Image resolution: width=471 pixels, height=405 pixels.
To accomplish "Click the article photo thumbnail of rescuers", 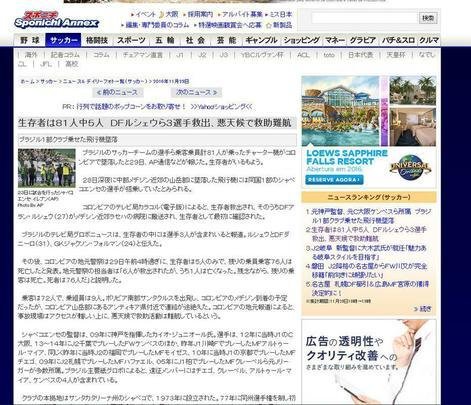I will (x=47, y=168).
